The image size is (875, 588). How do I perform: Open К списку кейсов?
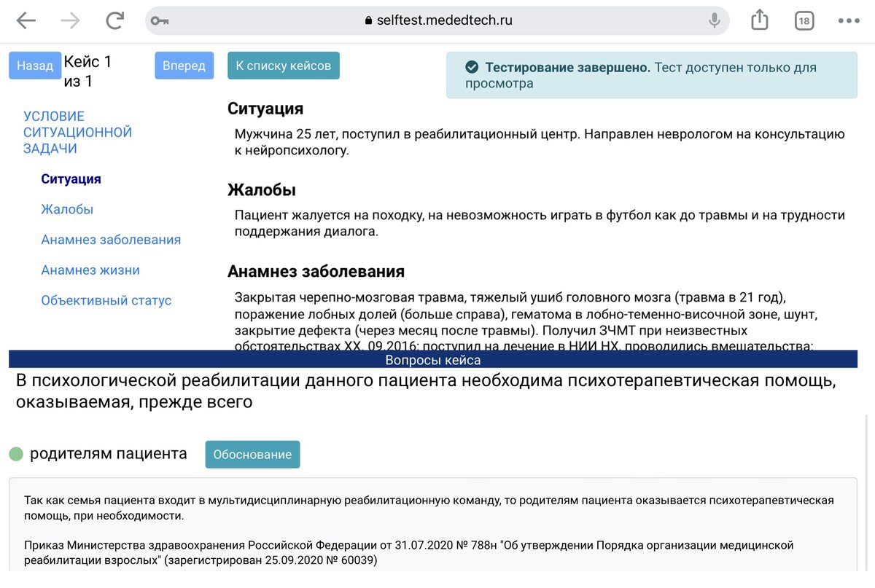click(x=284, y=66)
